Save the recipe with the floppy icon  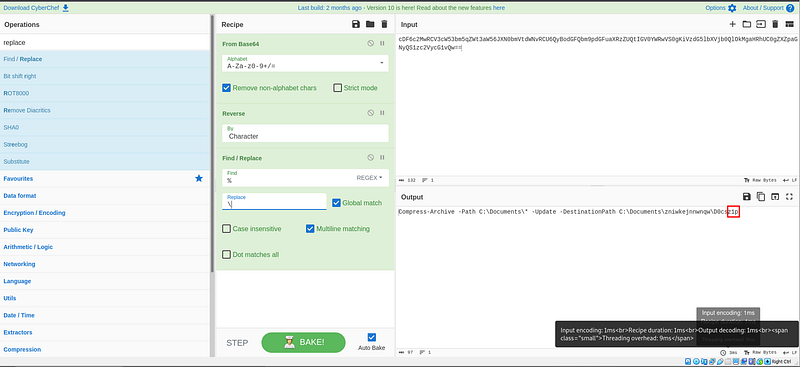pos(356,25)
